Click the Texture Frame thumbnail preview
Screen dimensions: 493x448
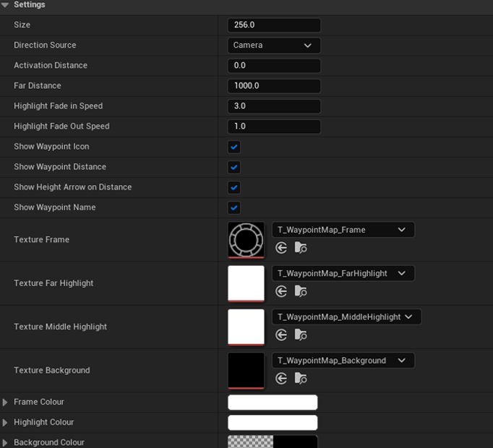click(x=246, y=240)
